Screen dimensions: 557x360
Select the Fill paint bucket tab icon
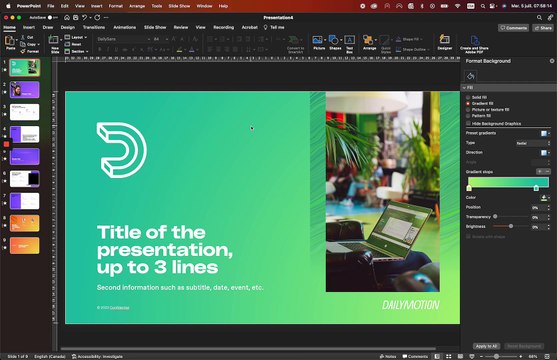pyautogui.click(x=471, y=76)
